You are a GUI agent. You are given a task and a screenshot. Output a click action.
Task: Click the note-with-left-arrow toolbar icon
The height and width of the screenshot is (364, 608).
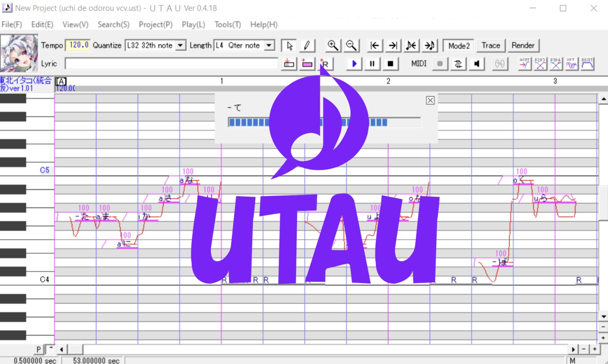[x=411, y=46]
